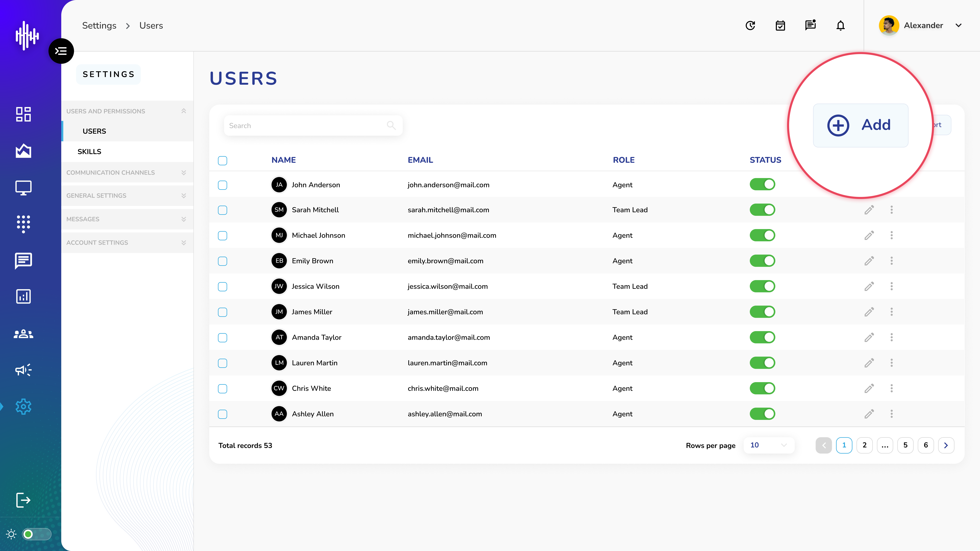Edit Sarah Mitchell with pencil icon
This screenshot has height=551, width=980.
(x=869, y=210)
